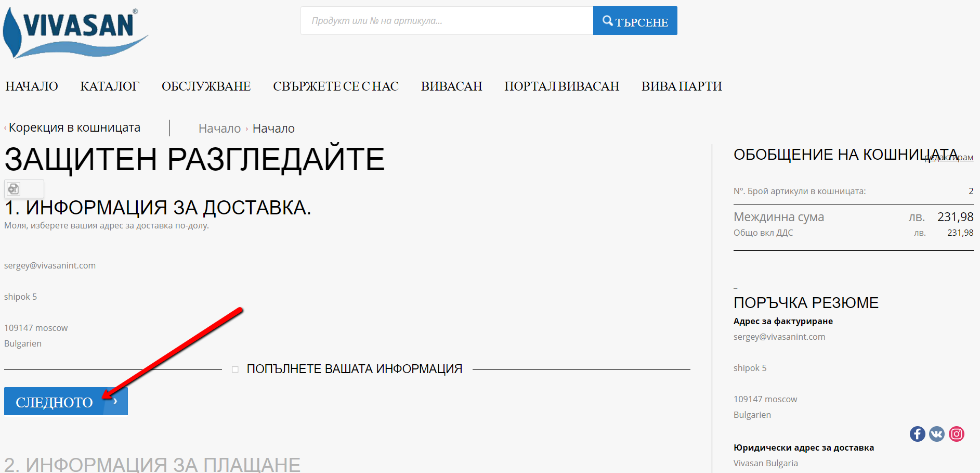The image size is (980, 473).
Task: Click ПОПЪЛНЕТЕ ВАШАТА ИНФОРМАЦИЯ label
Action: [x=355, y=369]
